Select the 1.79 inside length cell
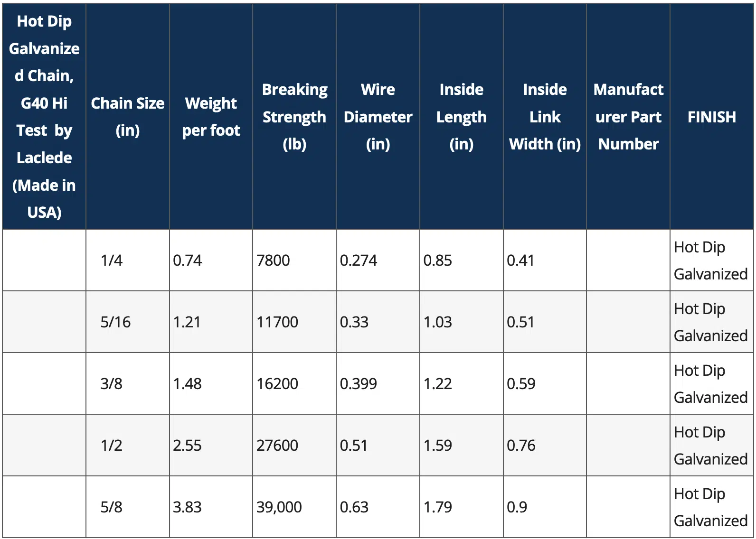 pyautogui.click(x=437, y=507)
